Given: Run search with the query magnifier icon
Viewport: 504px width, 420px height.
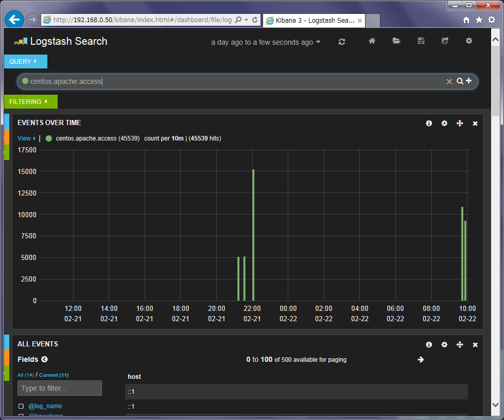Looking at the screenshot, I should (x=460, y=81).
